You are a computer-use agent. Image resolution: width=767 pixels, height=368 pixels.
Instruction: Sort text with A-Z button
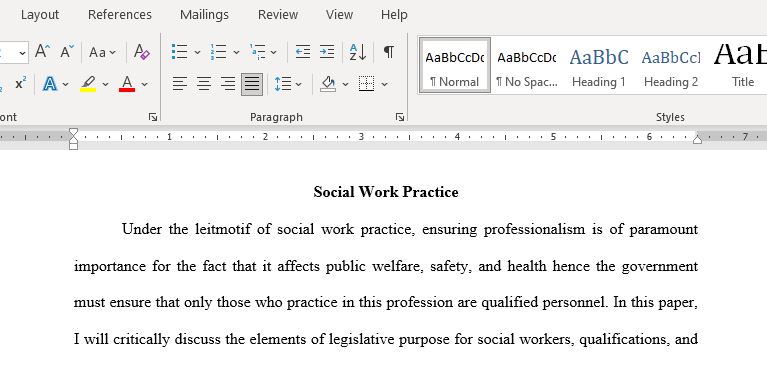pyautogui.click(x=358, y=51)
